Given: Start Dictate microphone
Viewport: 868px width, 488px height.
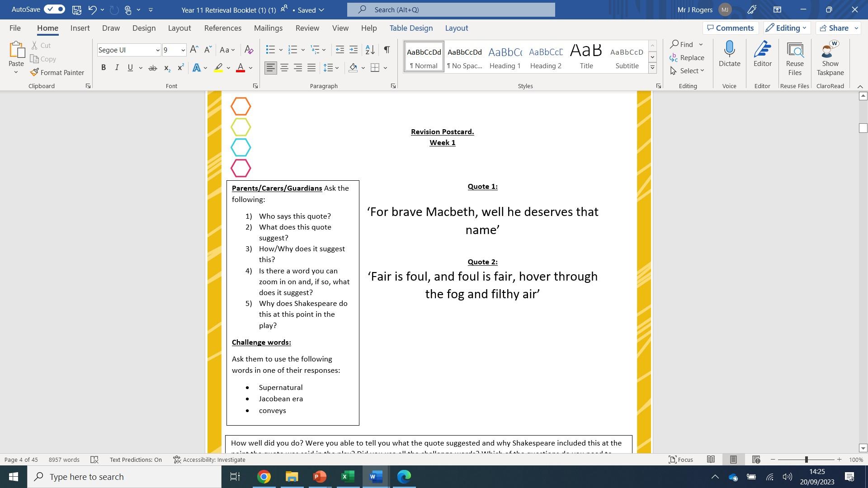Looking at the screenshot, I should click(x=729, y=54).
